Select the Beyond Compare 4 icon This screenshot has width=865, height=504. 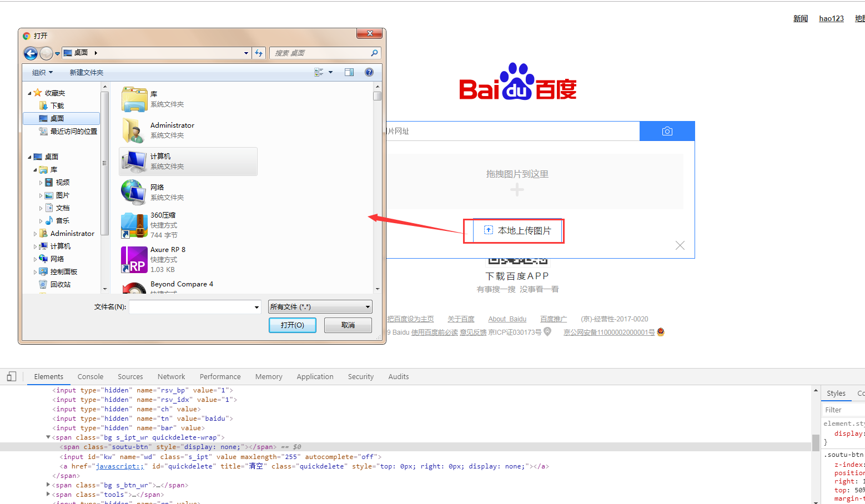pyautogui.click(x=134, y=288)
